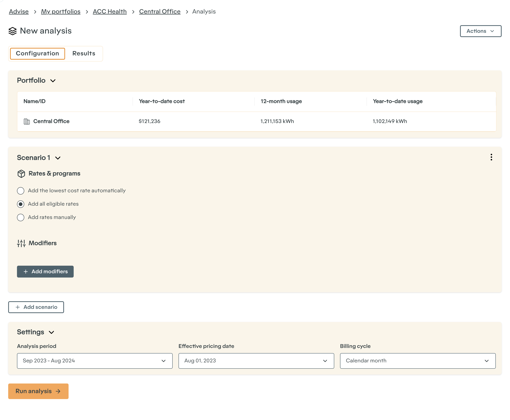Viewport: 510px width, 420px height.
Task: Select Add the lowest cost rate automatically
Action: (x=21, y=191)
